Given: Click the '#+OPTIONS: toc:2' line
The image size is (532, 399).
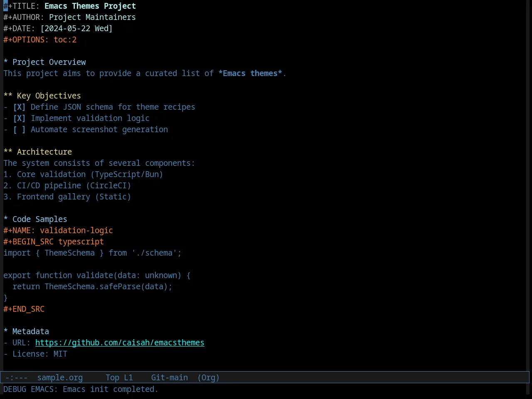Looking at the screenshot, I should (40, 40).
